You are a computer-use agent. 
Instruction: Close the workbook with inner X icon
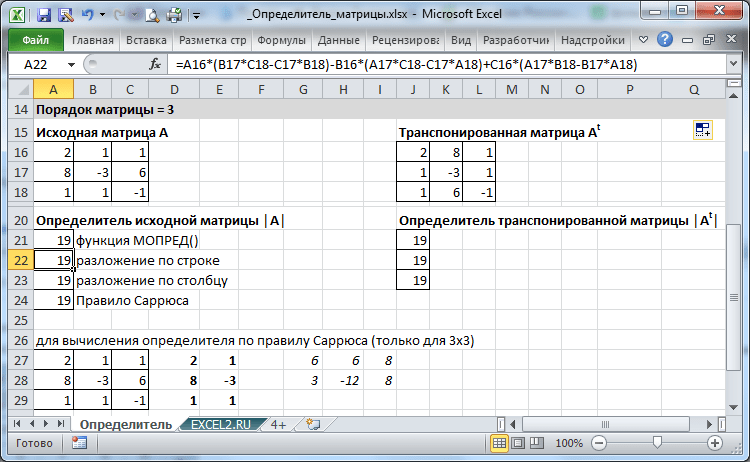(731, 39)
